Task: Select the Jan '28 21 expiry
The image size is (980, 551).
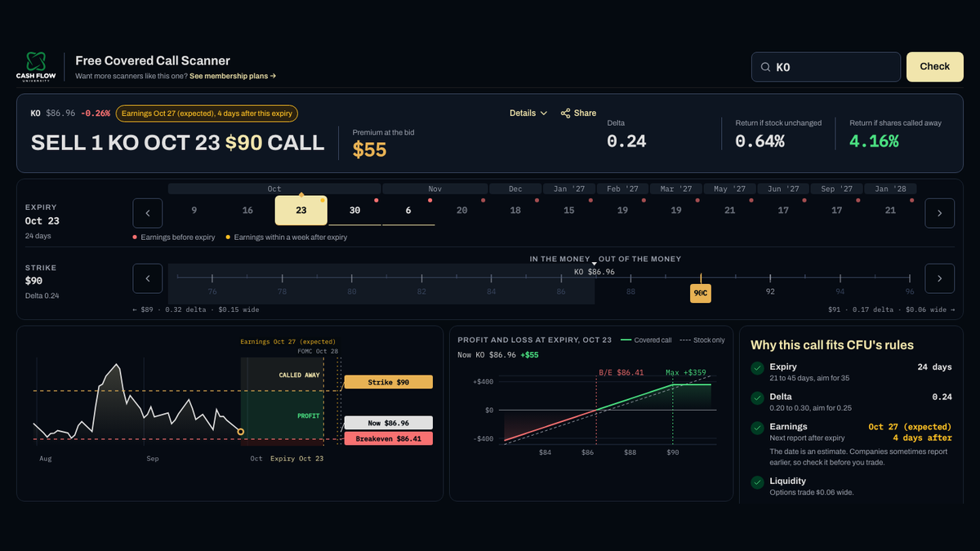Action: click(890, 211)
